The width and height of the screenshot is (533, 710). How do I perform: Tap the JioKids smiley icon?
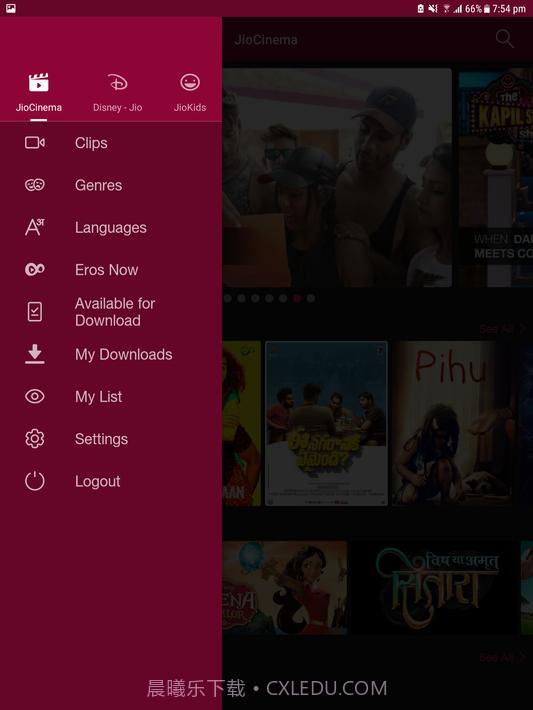pos(190,82)
